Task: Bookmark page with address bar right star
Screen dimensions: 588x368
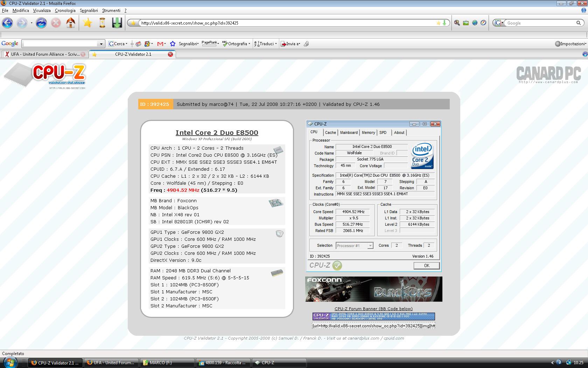Action: pyautogui.click(x=438, y=23)
